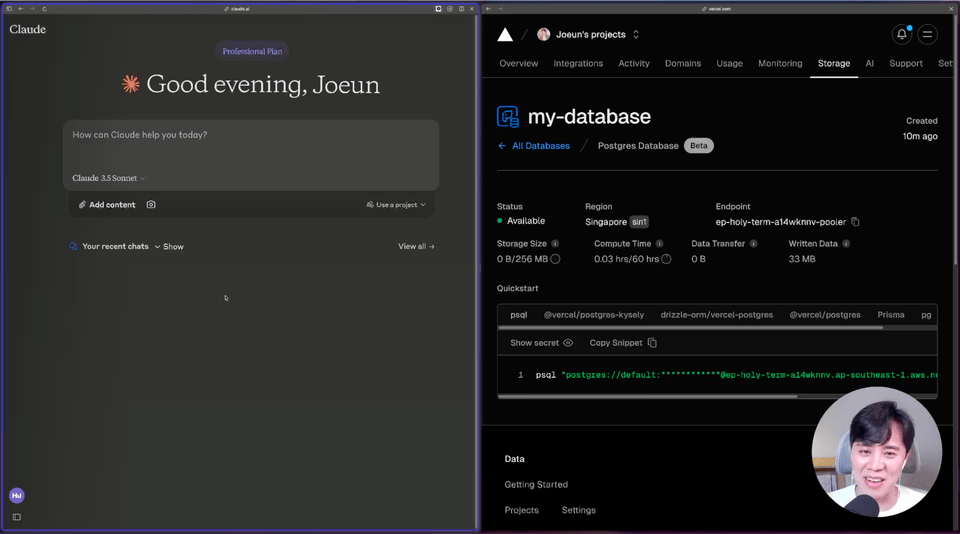Open the Usage tab

click(729, 63)
